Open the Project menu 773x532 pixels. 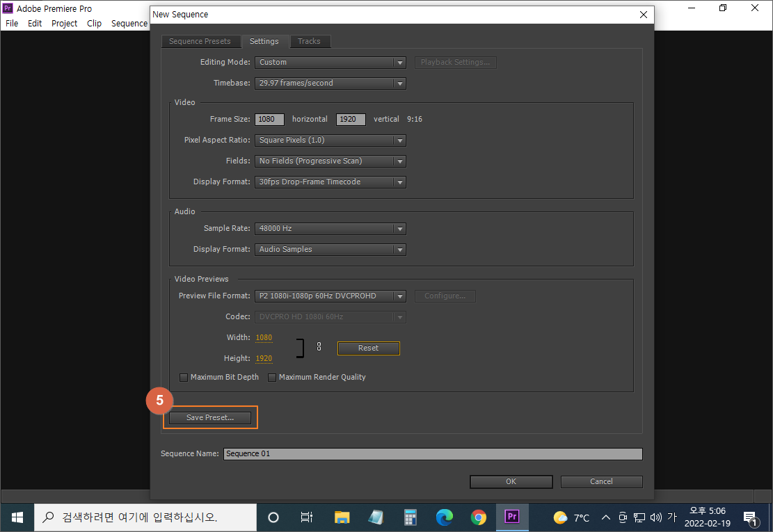click(x=65, y=23)
